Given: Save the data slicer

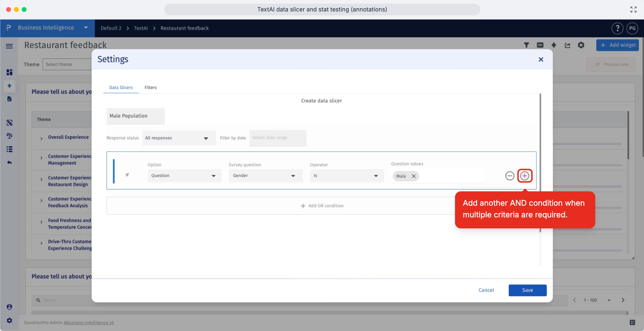Looking at the screenshot, I should 528,290.
